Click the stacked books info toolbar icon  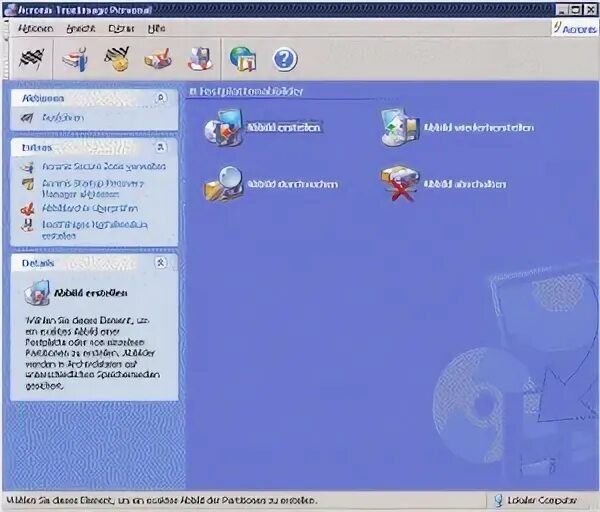(x=75, y=59)
